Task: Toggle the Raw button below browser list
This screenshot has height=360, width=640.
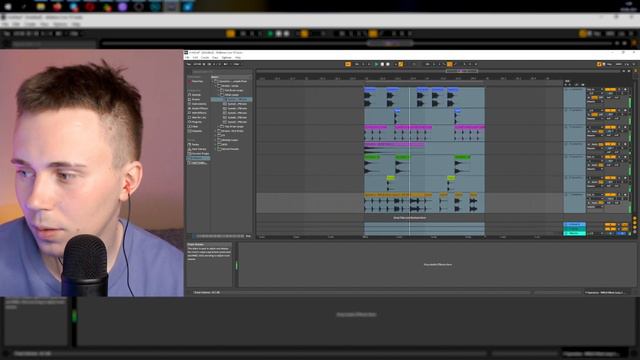Action: click(248, 236)
